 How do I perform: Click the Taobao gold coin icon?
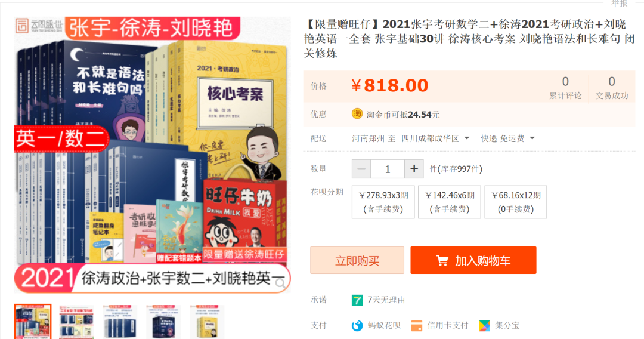click(357, 114)
